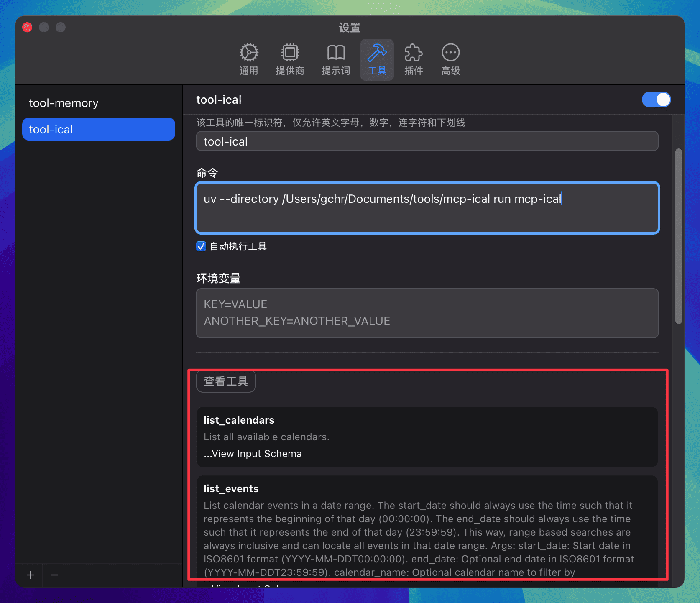This screenshot has height=603, width=700.
Task: Click into the 命令 command text field
Action: coord(427,208)
